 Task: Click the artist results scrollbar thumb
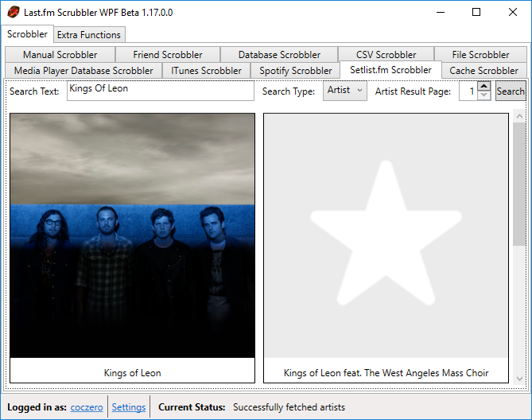point(519,185)
